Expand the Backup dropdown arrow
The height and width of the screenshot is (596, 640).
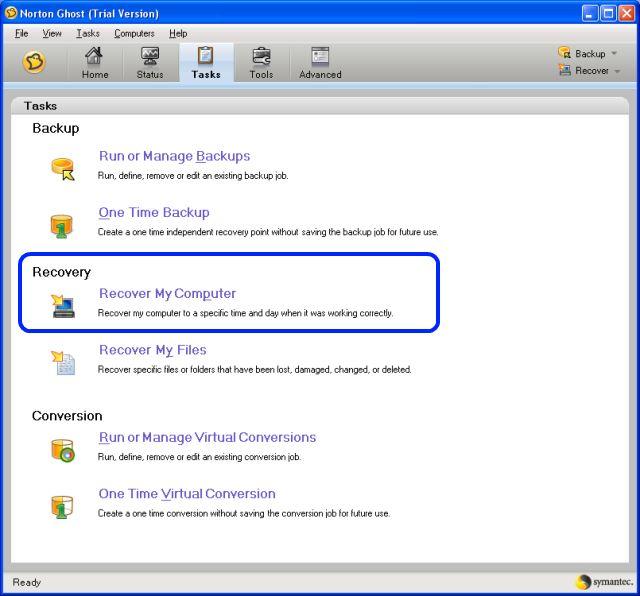pyautogui.click(x=614, y=53)
